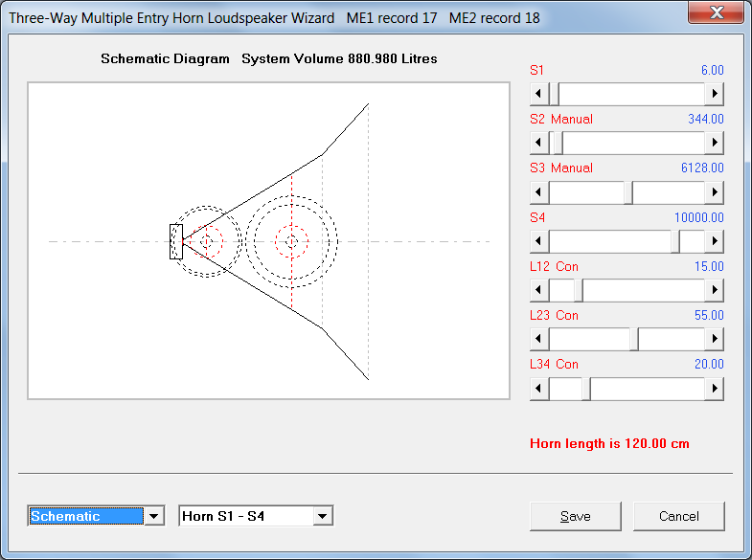Click the S3 value 6128.00
The width and height of the screenshot is (752, 560).
pyautogui.click(x=702, y=168)
